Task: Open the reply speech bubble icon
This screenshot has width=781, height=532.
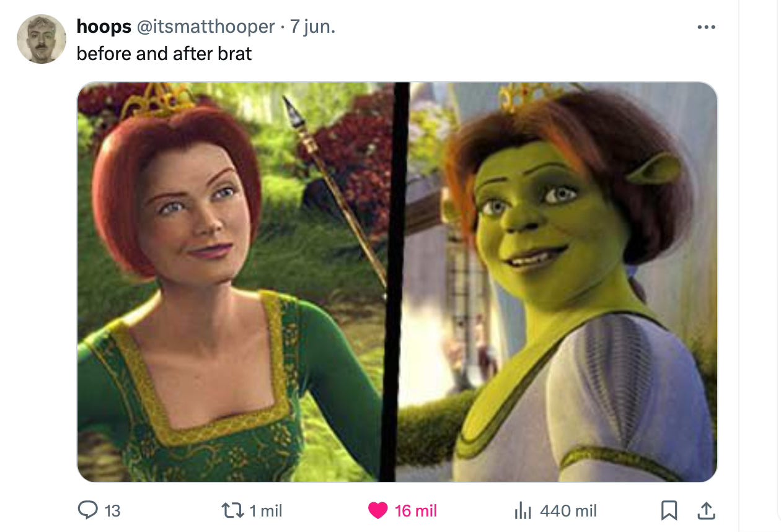Action: [88, 510]
